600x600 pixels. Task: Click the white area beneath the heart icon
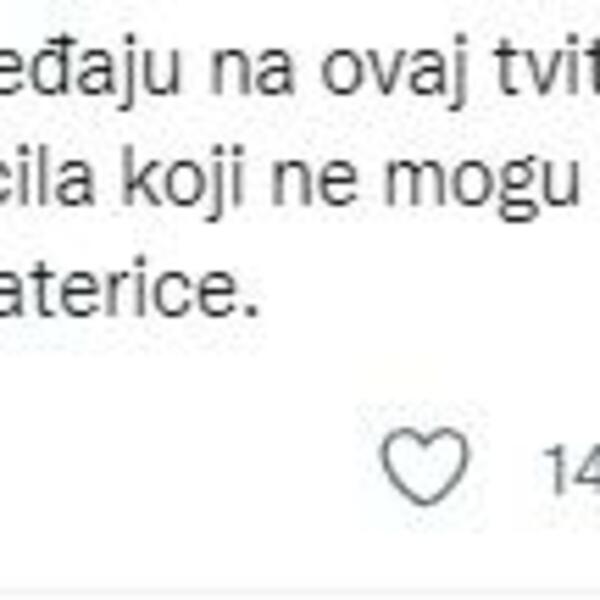(x=426, y=555)
